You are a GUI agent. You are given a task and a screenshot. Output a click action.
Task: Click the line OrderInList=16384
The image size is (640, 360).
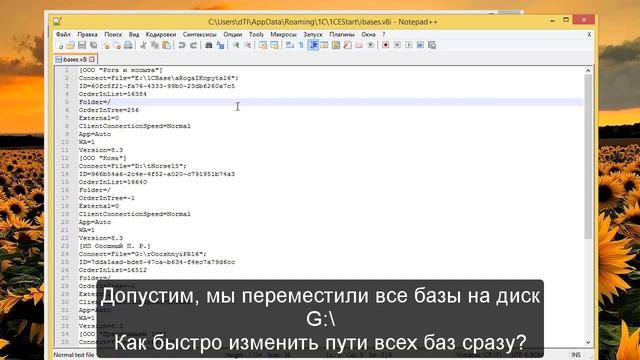click(x=113, y=94)
